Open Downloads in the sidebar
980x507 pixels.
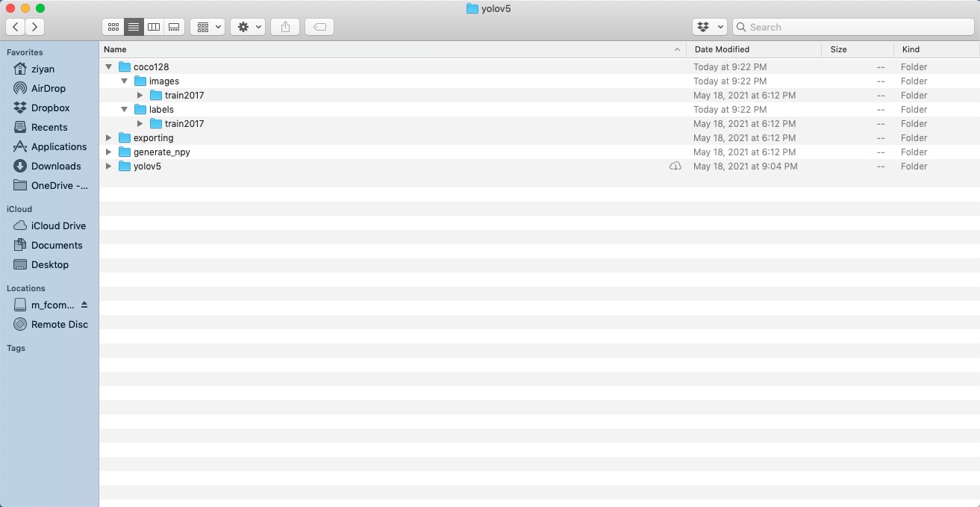[56, 167]
